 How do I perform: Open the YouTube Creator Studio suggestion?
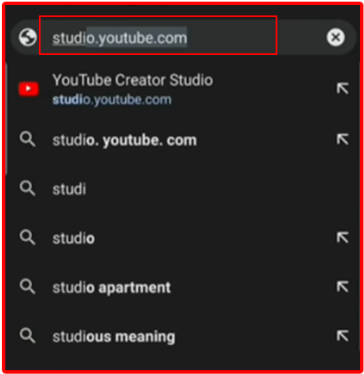click(x=183, y=89)
